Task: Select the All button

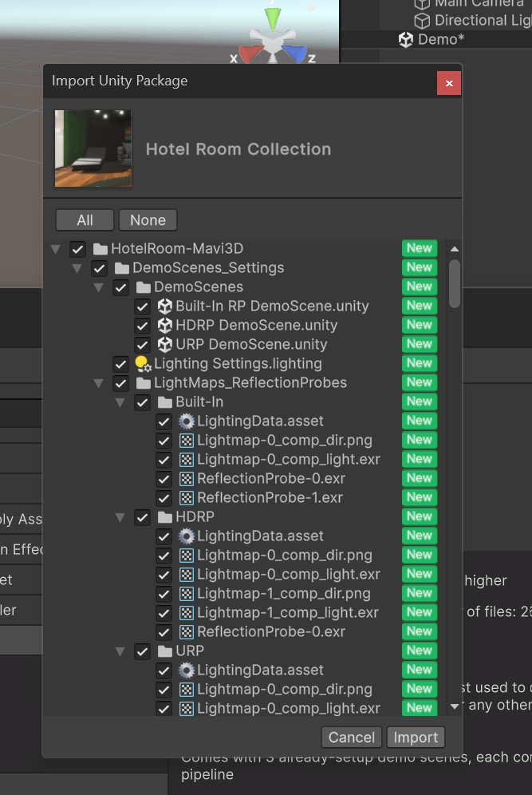Action: (x=85, y=220)
